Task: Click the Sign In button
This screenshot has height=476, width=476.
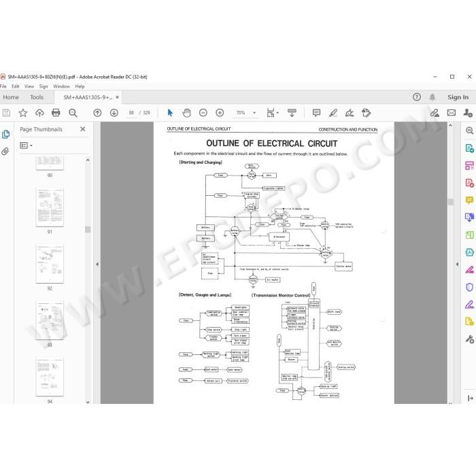Action: (458, 97)
